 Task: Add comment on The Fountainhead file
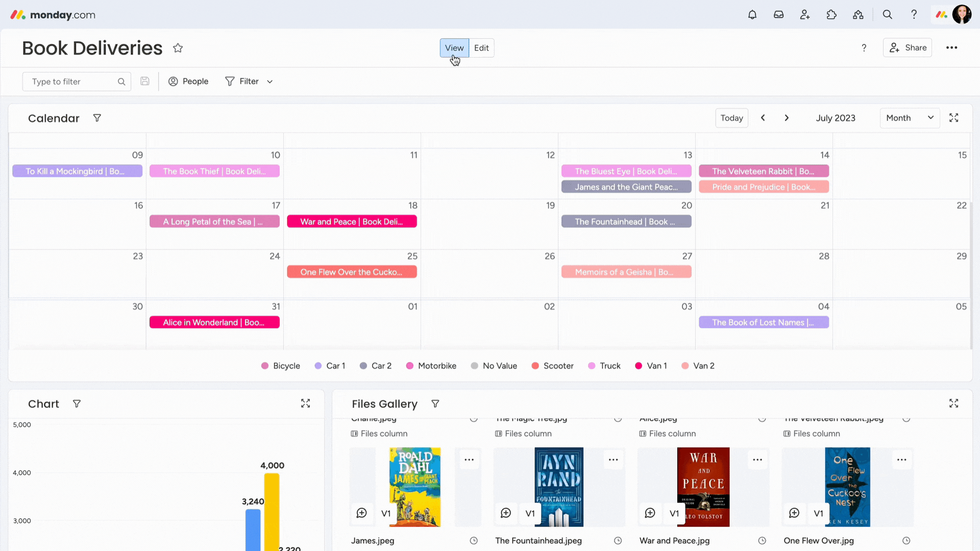point(506,513)
